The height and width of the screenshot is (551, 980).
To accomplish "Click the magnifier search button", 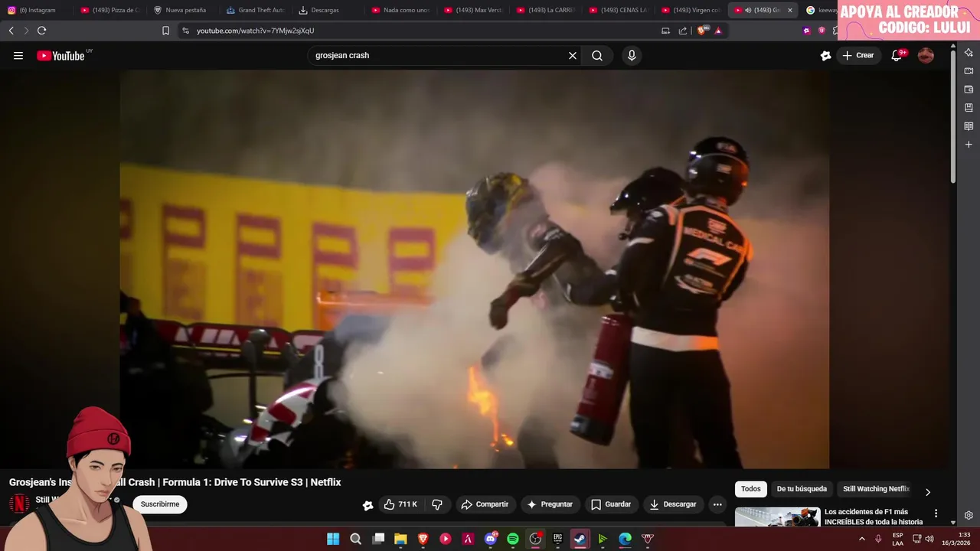I will (597, 55).
